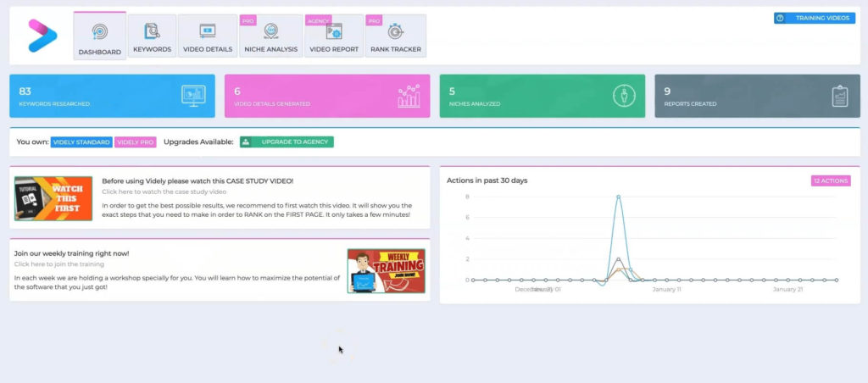Viewport: 868px width, 383px height.
Task: Select the Rank Tracker tab
Action: click(396, 36)
